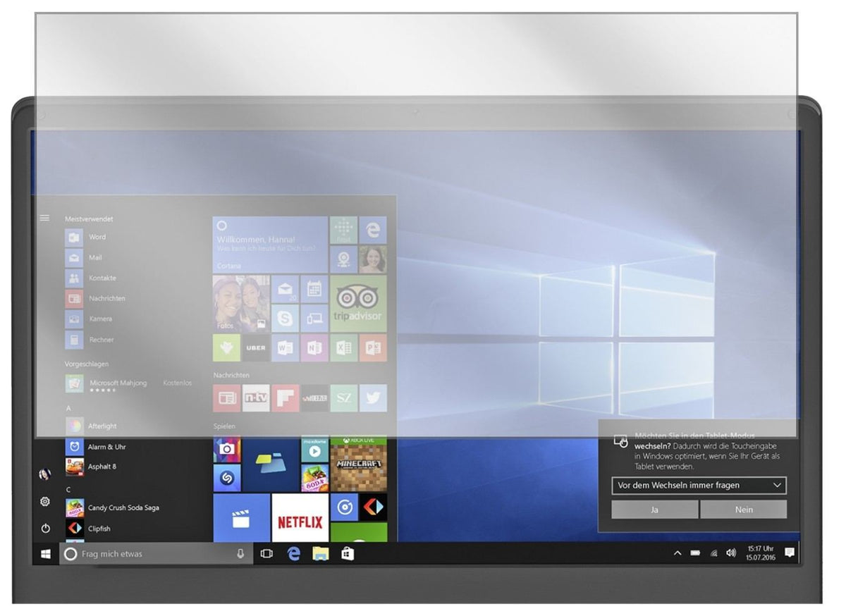Viewport: 846px width, 616px height.
Task: Launch the Minecraft tile
Action: click(358, 464)
